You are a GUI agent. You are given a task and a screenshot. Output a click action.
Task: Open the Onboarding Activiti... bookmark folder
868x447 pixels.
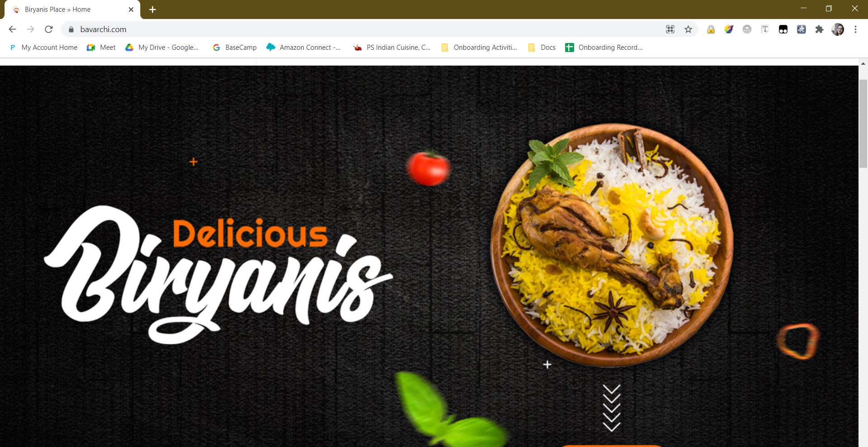click(479, 48)
